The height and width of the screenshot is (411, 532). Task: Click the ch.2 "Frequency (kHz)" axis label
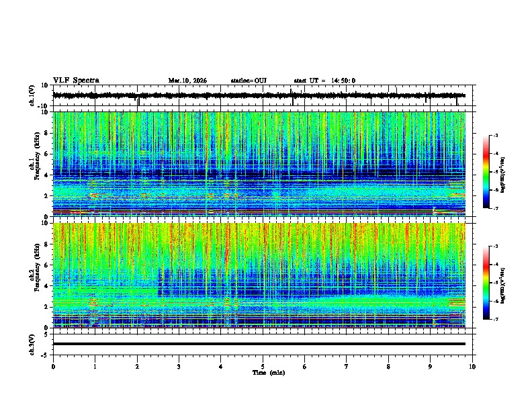[x=37, y=267]
